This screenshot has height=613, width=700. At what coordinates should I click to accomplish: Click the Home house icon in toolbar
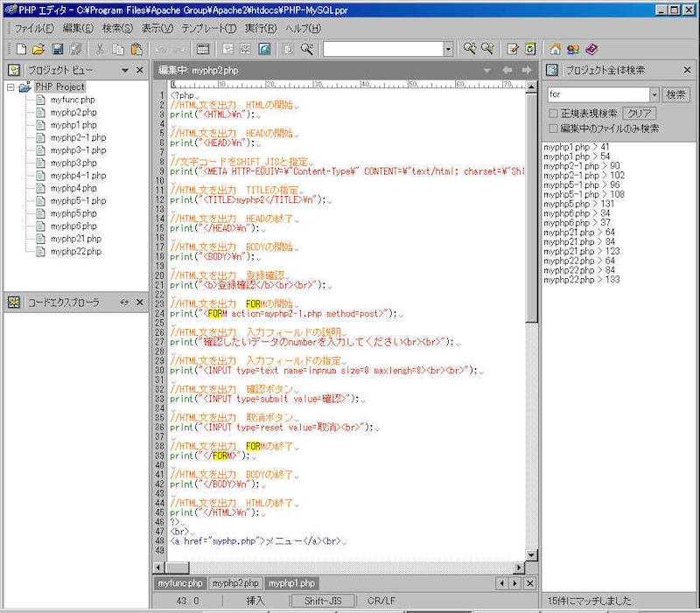555,49
